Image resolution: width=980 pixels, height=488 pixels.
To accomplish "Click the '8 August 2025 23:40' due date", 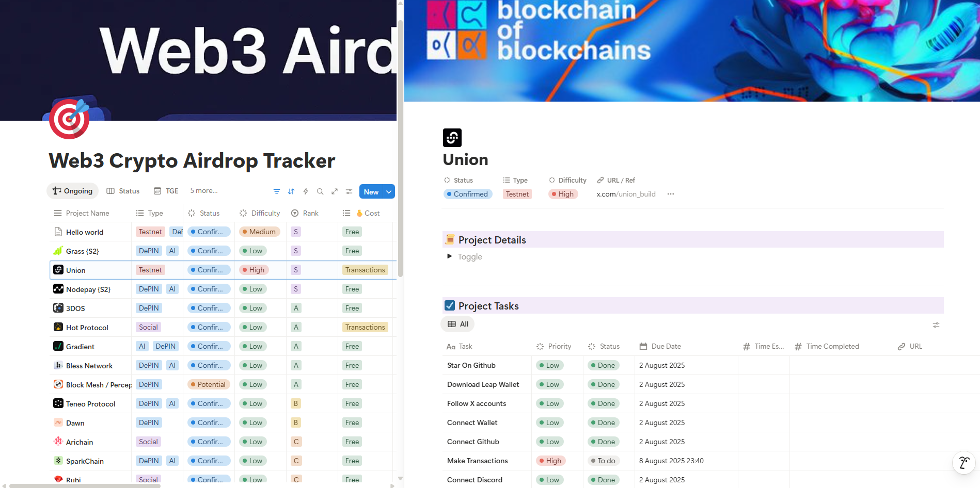I will (671, 461).
